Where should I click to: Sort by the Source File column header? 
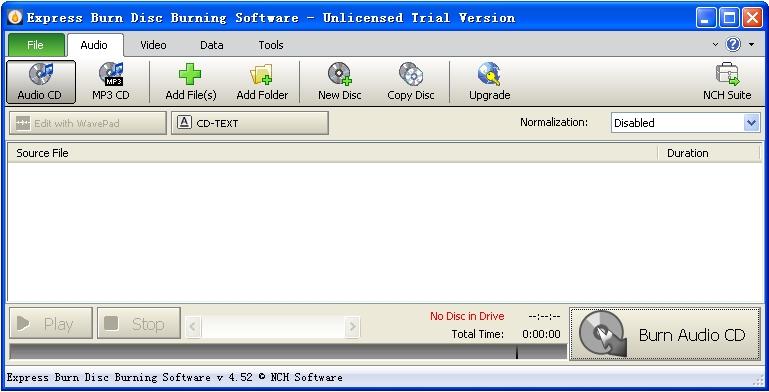[x=332, y=153]
